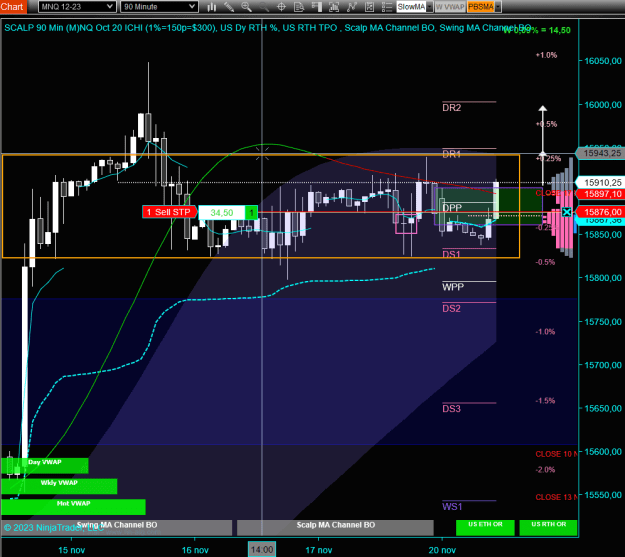
Task: Click the 15897,10 red price marker
Action: [x=601, y=194]
